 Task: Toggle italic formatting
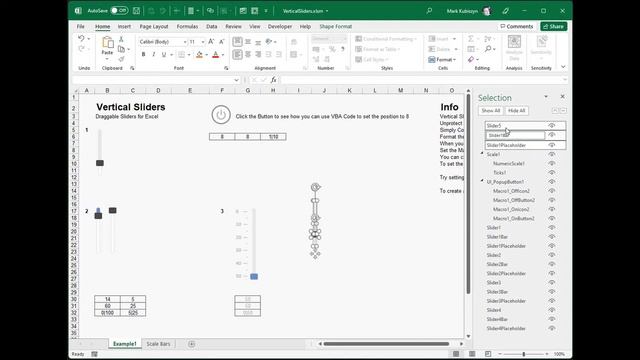tap(153, 55)
